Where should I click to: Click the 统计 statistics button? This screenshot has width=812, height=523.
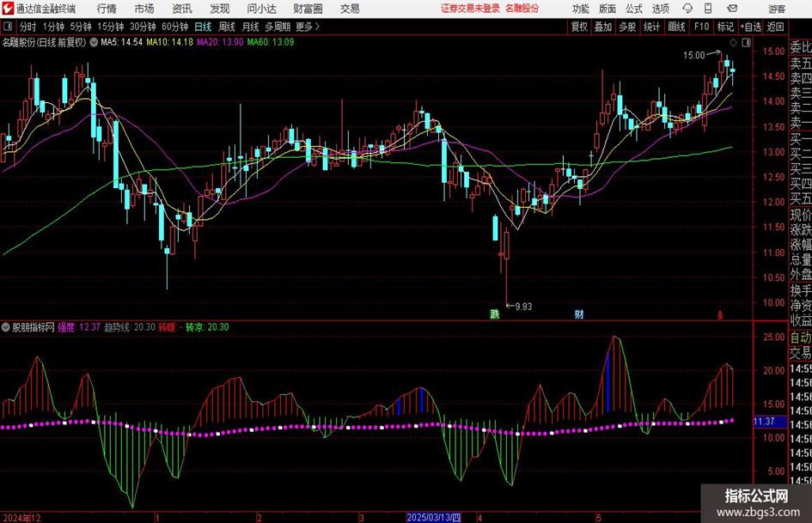coord(652,27)
